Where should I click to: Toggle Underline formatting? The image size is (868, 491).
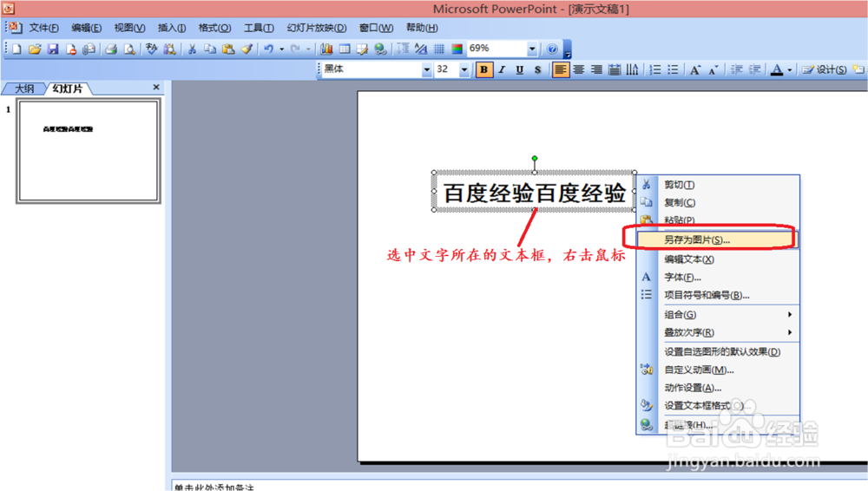(519, 69)
